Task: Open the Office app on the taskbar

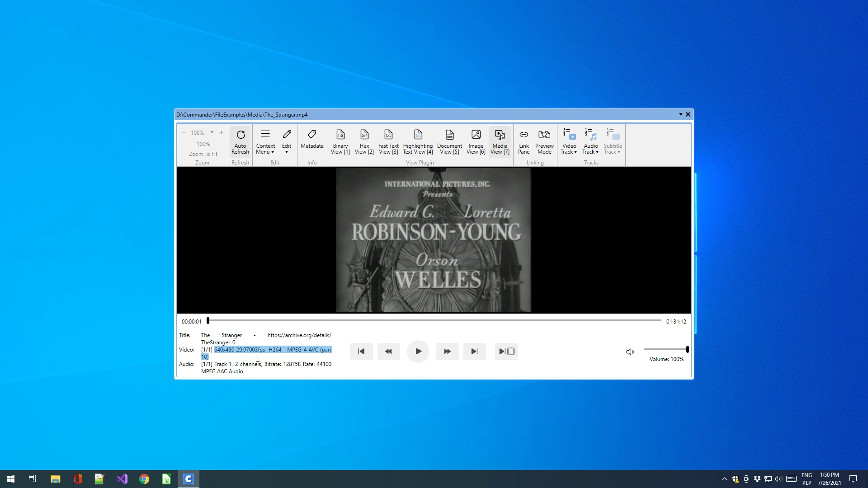Action: [77, 479]
